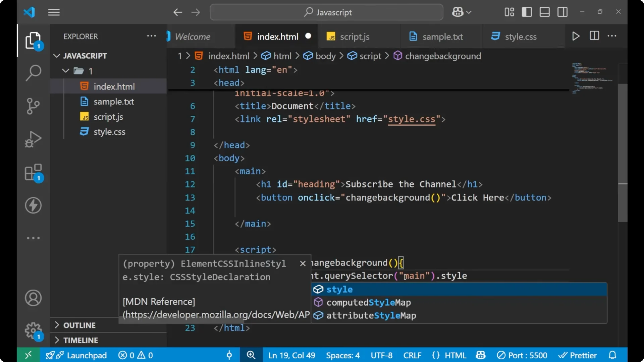Toggle the bottom panel visibility
Viewport: 644px width, 362px height.
coord(544,12)
